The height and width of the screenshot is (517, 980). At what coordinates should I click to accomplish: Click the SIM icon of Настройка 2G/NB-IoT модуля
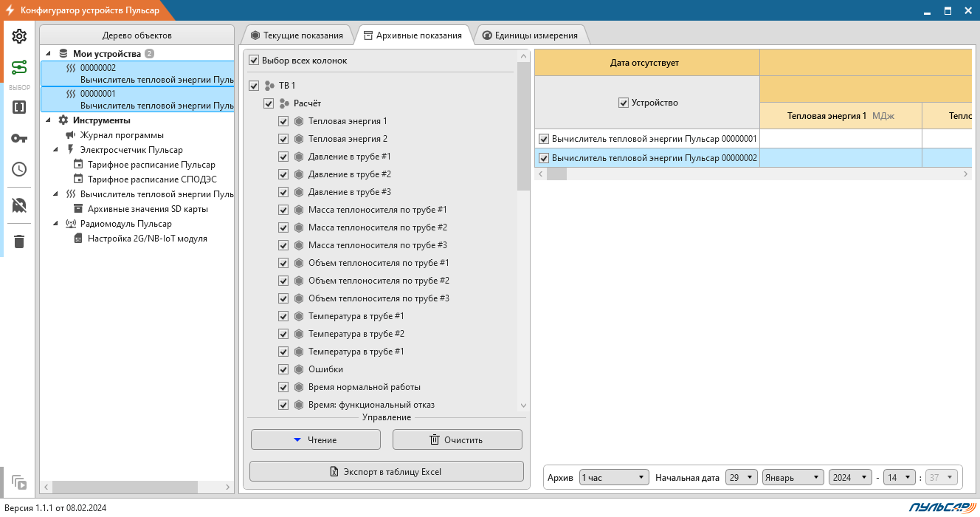tap(78, 239)
